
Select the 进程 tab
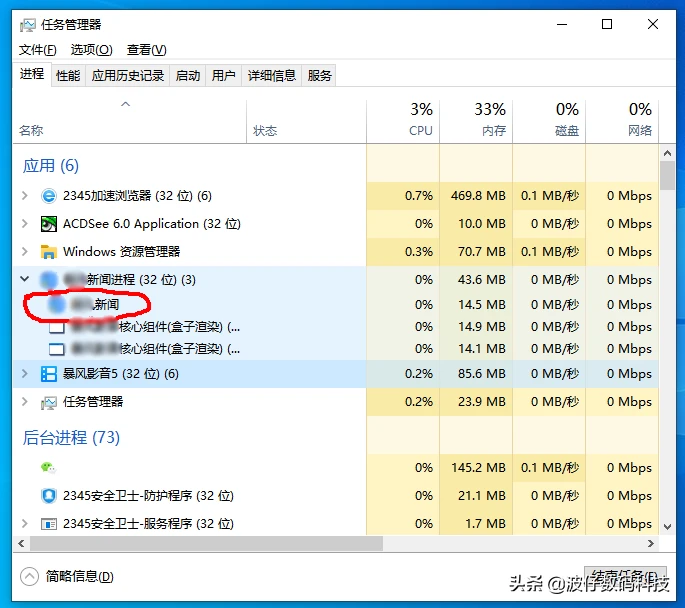pos(31,74)
